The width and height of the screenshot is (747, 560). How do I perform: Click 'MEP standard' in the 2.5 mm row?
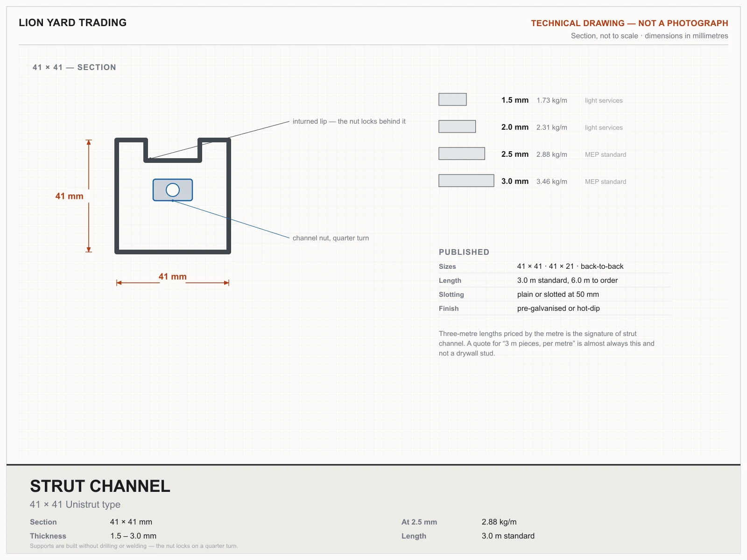(x=606, y=154)
